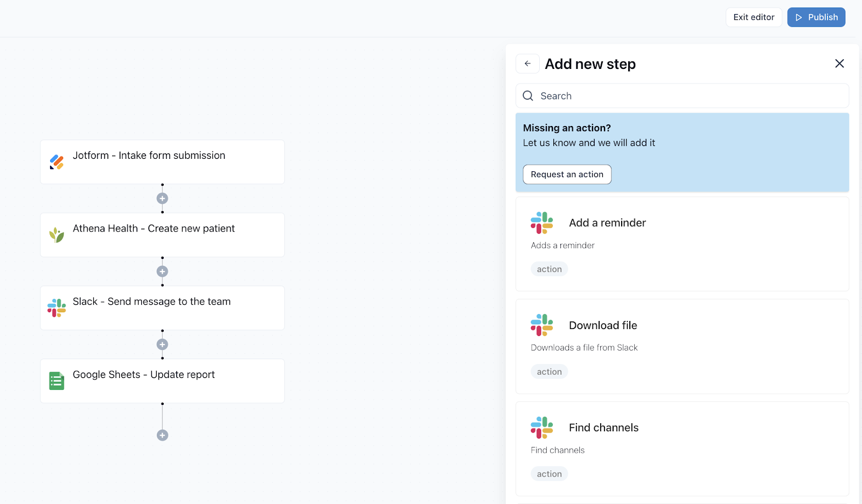Click Slack icon in the workflow step
The width and height of the screenshot is (862, 504).
point(57,308)
